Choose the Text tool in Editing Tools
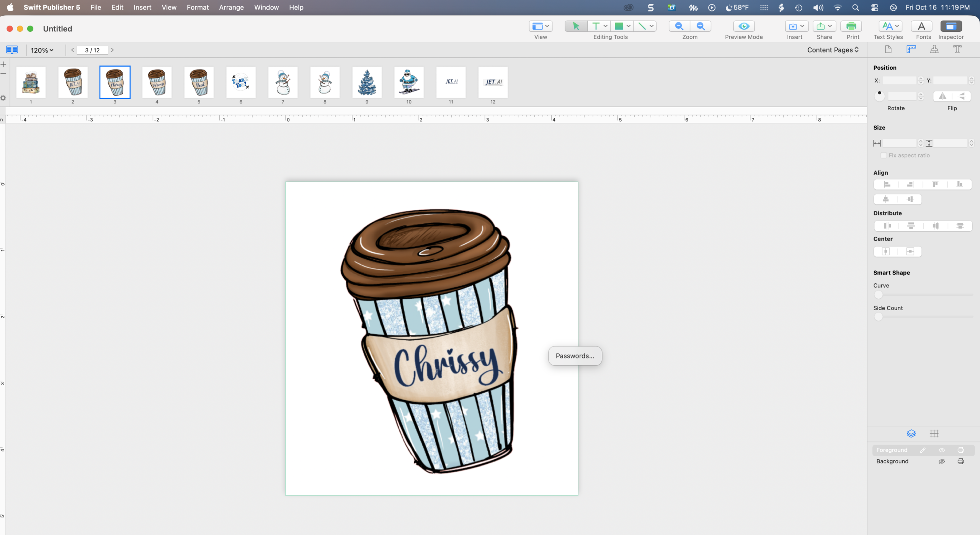This screenshot has width=980, height=535. [x=596, y=26]
